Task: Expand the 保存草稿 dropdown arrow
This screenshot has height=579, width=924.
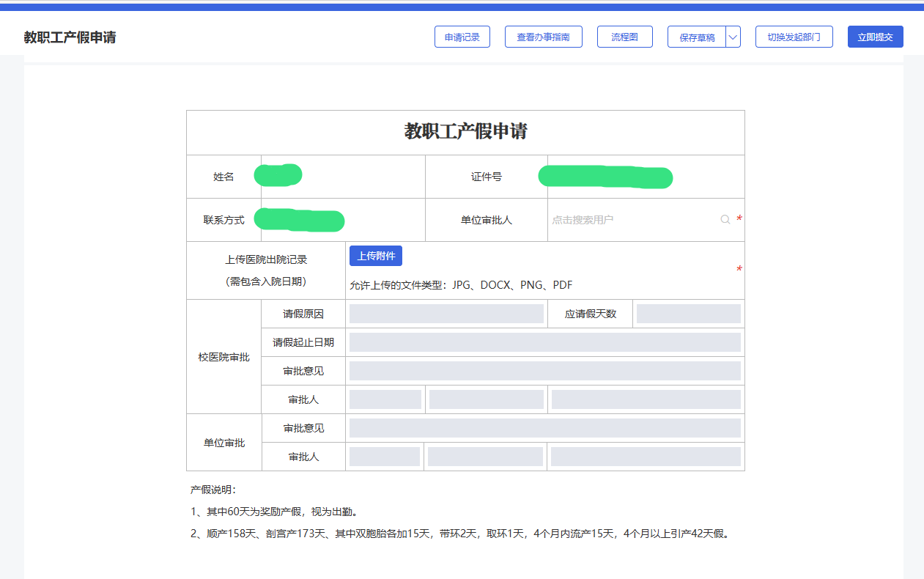Action: click(733, 37)
